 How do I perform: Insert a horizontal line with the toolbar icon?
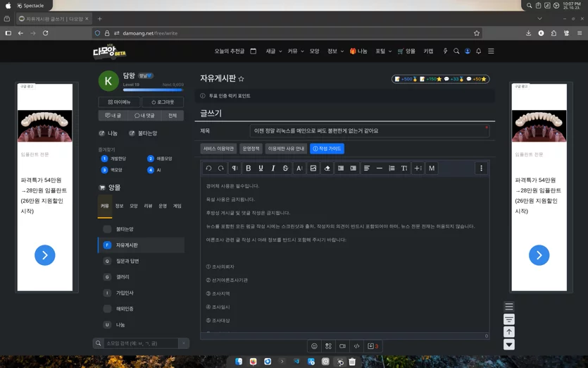click(380, 168)
